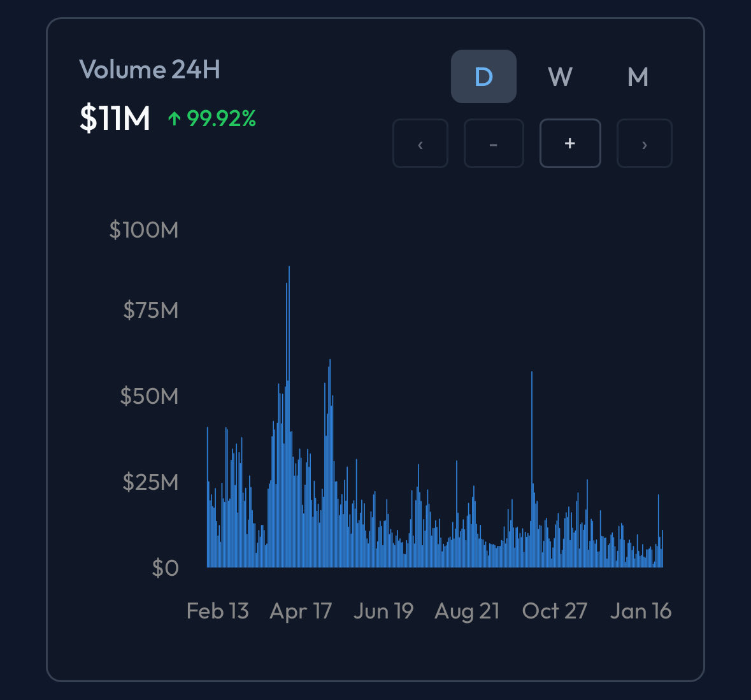The width and height of the screenshot is (751, 700).
Task: Click the Aug 21 date label
Action: click(467, 611)
